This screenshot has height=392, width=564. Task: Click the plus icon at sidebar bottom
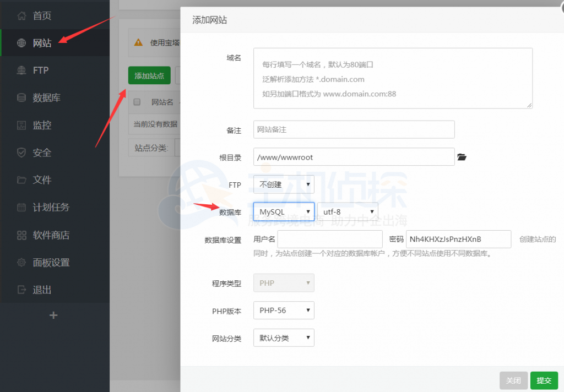(x=53, y=315)
